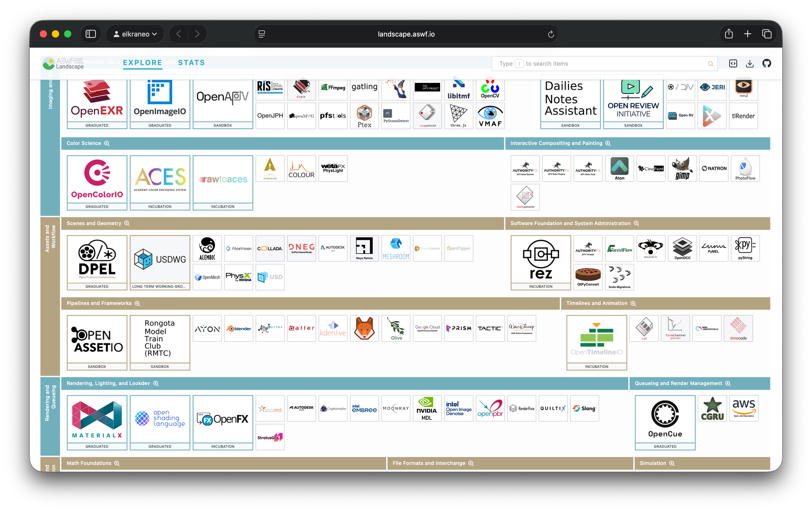Click the ASWF Landscape home logo

point(63,63)
